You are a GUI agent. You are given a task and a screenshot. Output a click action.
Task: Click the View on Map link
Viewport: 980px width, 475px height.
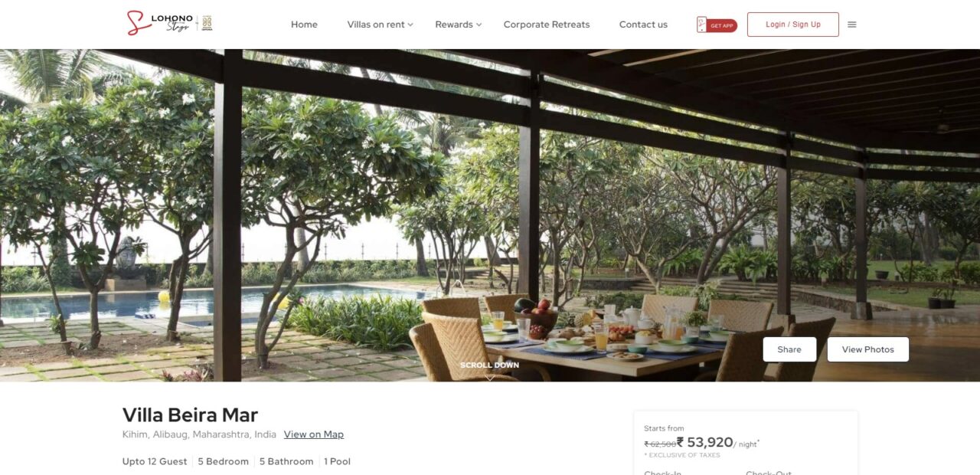coord(314,434)
